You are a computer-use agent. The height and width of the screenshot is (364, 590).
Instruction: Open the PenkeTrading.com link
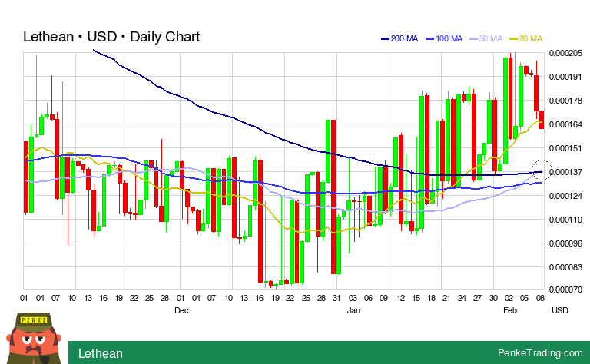pyautogui.click(x=540, y=353)
